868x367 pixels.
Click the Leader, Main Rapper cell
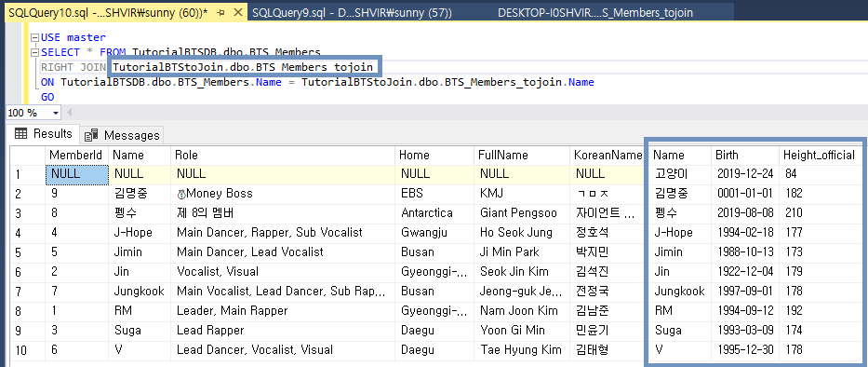pyautogui.click(x=283, y=310)
